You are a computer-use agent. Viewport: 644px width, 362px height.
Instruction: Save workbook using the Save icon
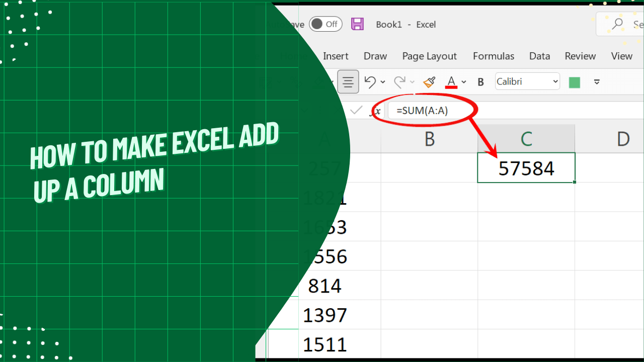click(358, 24)
